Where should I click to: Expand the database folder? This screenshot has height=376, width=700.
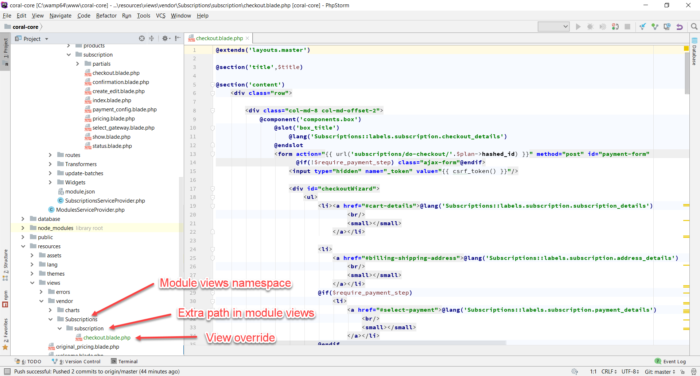click(23, 219)
